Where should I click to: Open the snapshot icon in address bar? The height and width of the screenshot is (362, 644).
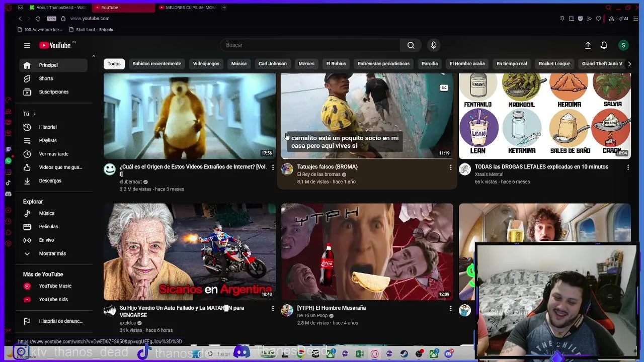pyautogui.click(x=571, y=19)
